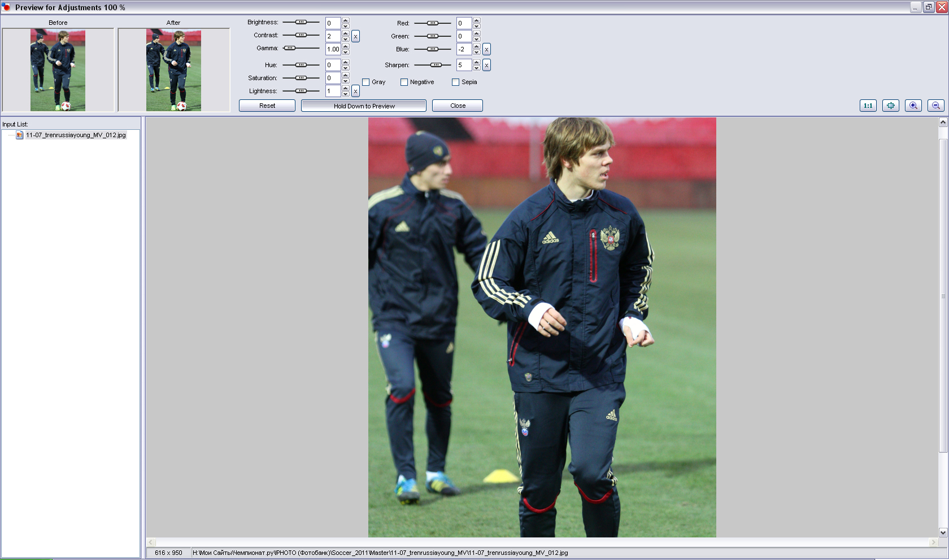Decrease Sharpen with the down spinner arrow
This screenshot has height=560, width=949.
point(477,68)
